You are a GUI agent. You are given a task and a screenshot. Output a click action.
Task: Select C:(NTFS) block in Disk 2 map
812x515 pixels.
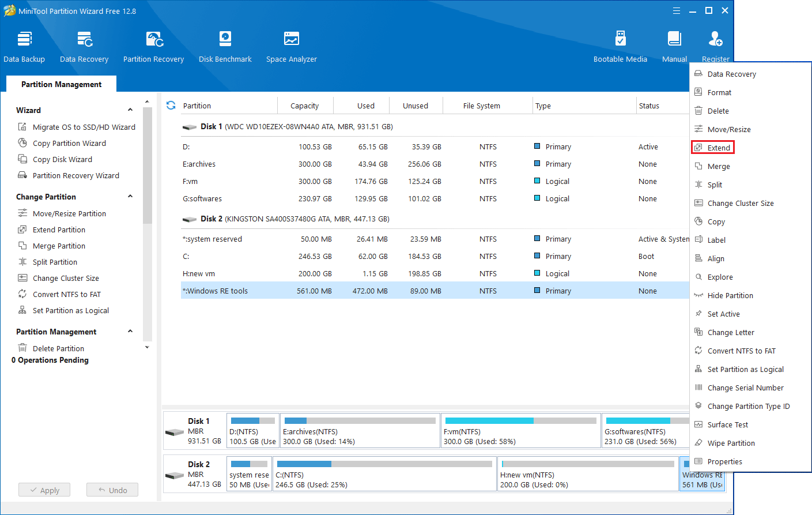(x=384, y=473)
